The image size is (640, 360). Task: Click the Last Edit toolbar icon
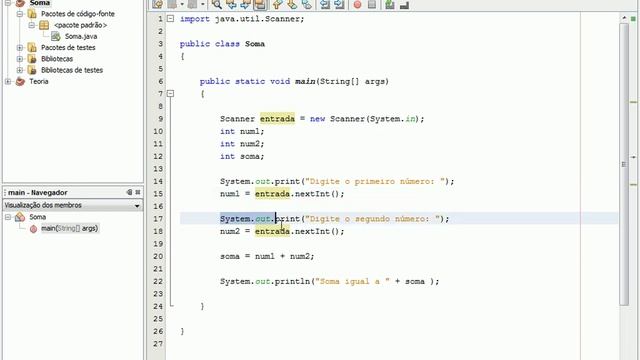tap(157, 4)
